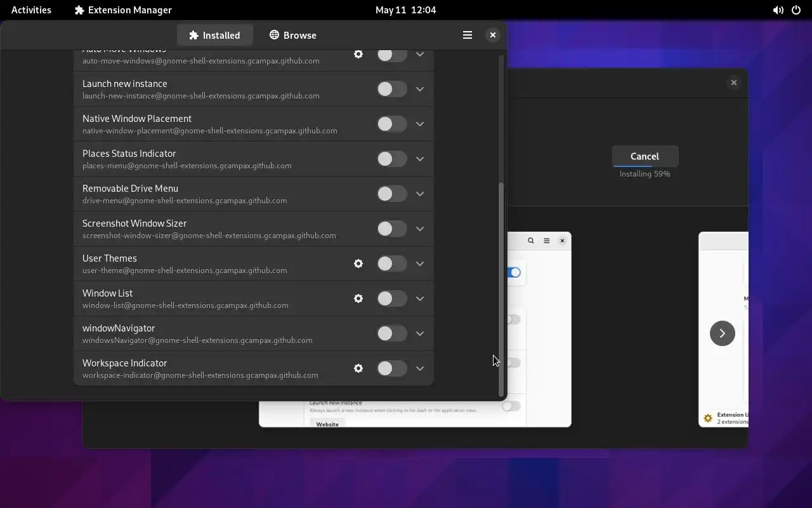Expand windowNavigator details

[x=420, y=334]
